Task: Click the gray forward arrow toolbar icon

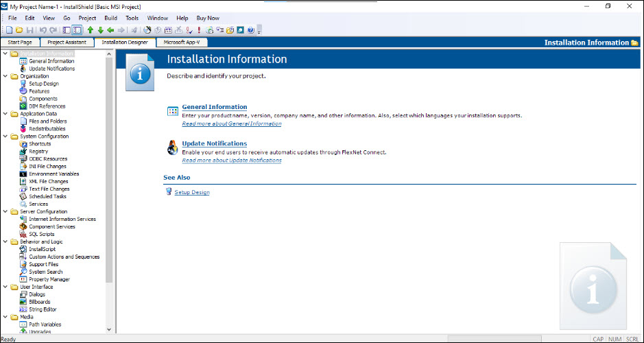Action: [121, 30]
